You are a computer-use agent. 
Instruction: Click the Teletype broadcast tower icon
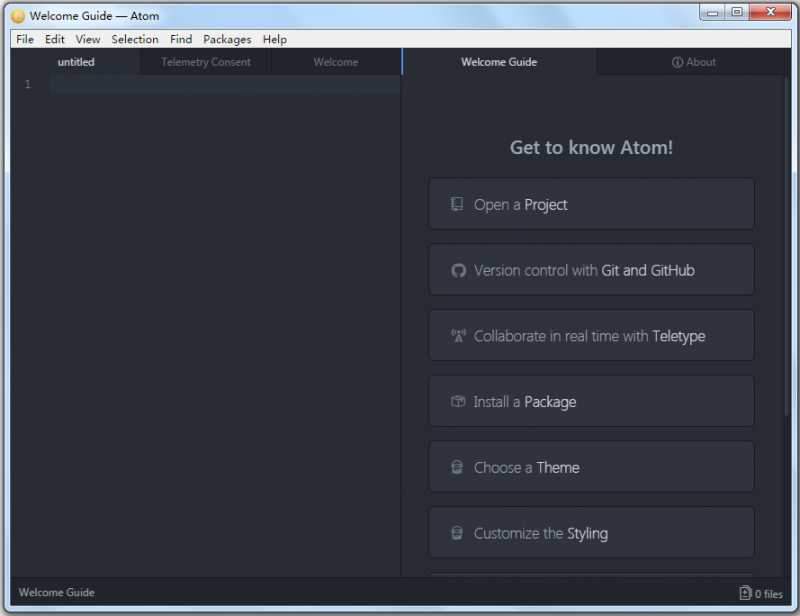pos(458,336)
